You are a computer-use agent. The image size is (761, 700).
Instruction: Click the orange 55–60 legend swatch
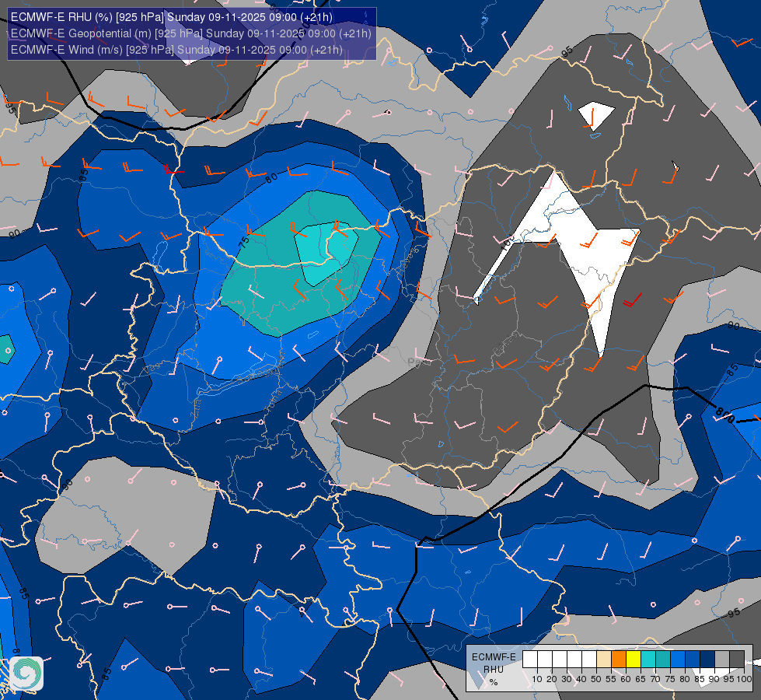click(x=619, y=660)
